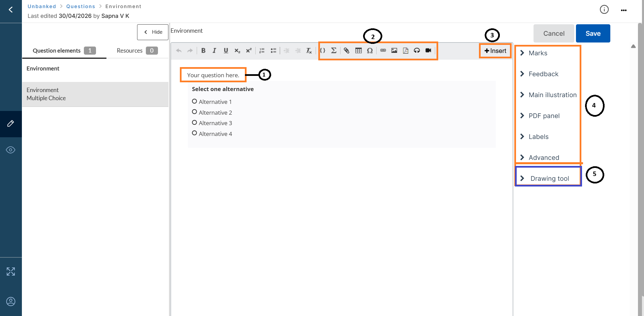Click the info circle icon
This screenshot has height=316, width=644.
(x=604, y=9)
